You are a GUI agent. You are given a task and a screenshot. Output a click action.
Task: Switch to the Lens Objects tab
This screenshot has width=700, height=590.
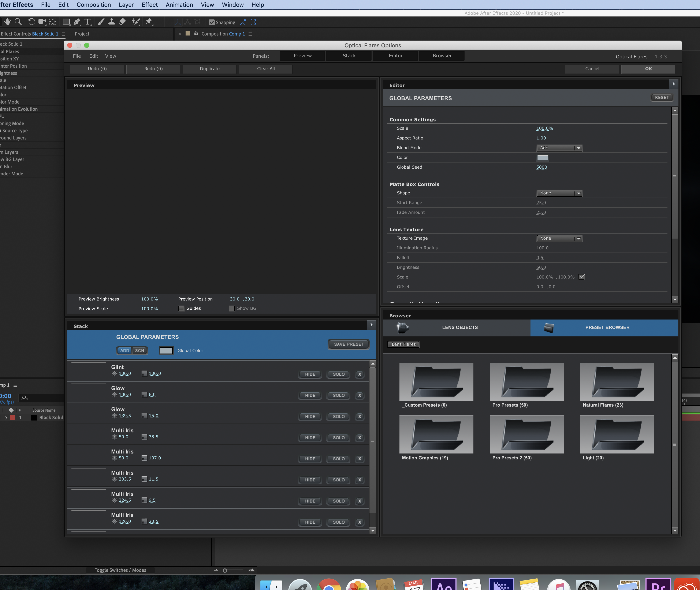tap(459, 328)
